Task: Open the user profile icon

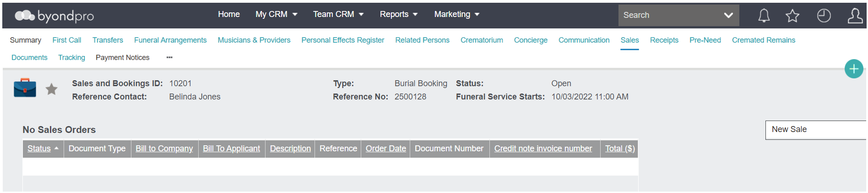Action: [855, 16]
